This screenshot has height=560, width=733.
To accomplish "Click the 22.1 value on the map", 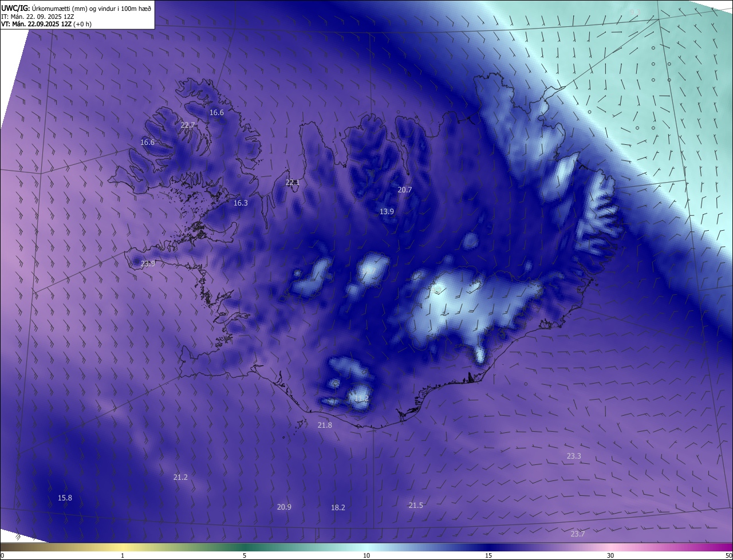I will pyautogui.click(x=293, y=182).
